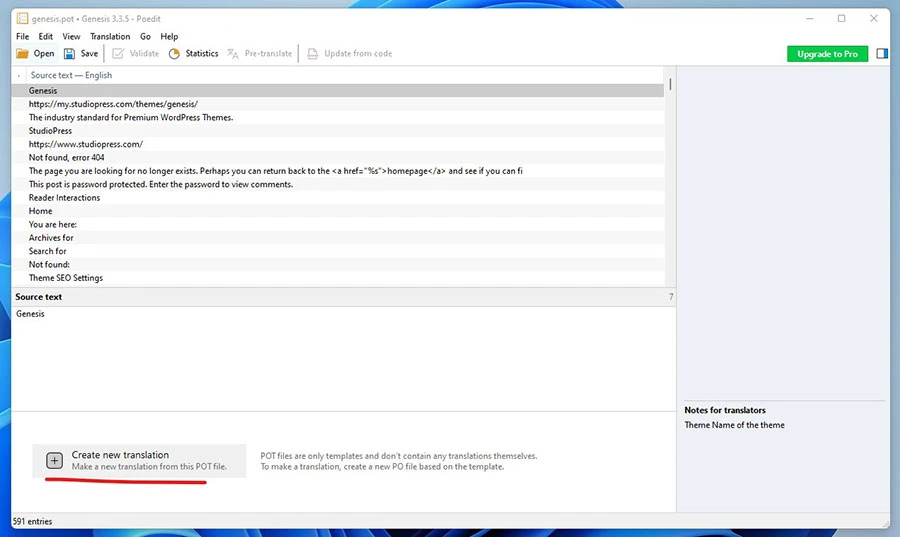The image size is (900, 537).
Task: Open the Go menu
Action: coord(146,37)
